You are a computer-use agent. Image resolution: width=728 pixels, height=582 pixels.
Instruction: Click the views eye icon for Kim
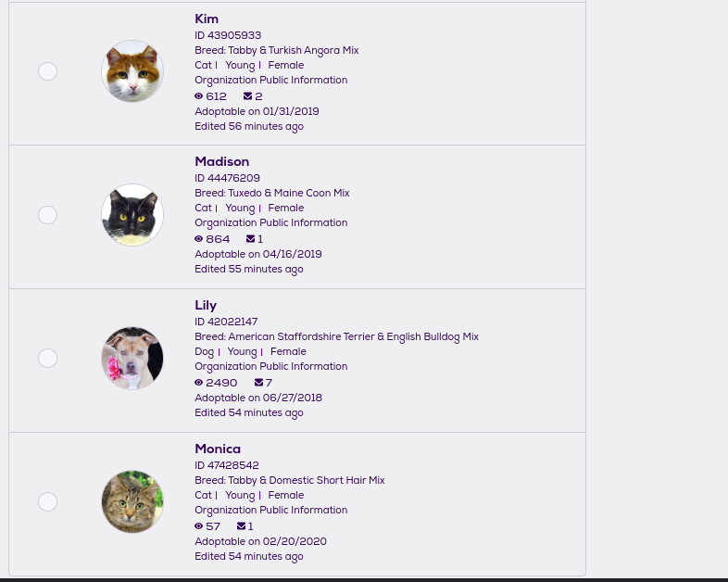[198, 96]
